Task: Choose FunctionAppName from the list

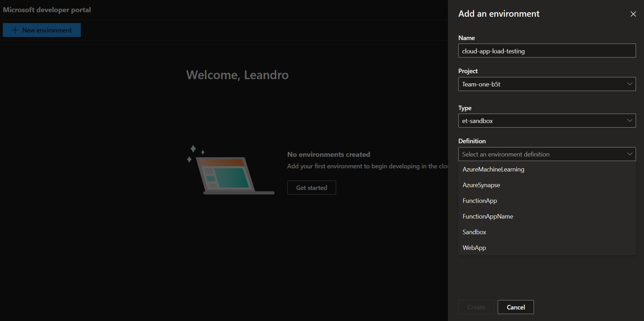Action: coord(547,216)
